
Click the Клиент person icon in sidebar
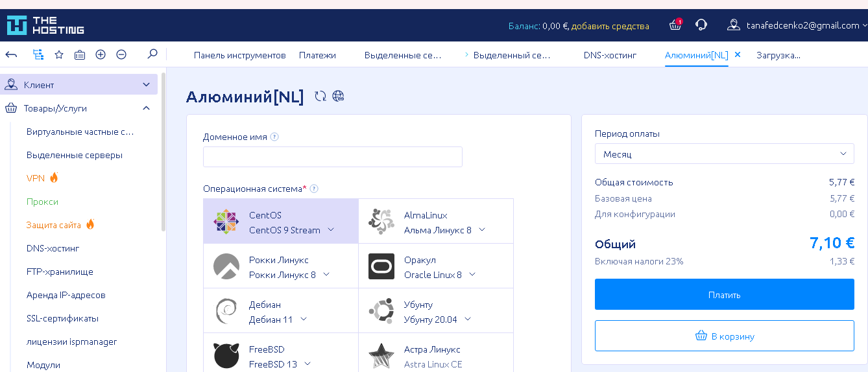[x=11, y=84]
